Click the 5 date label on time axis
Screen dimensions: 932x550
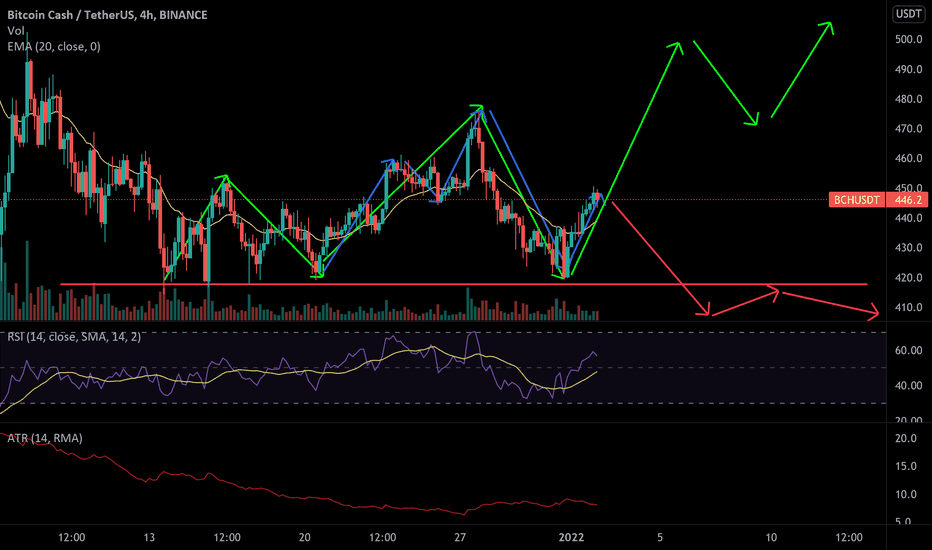tap(660, 538)
